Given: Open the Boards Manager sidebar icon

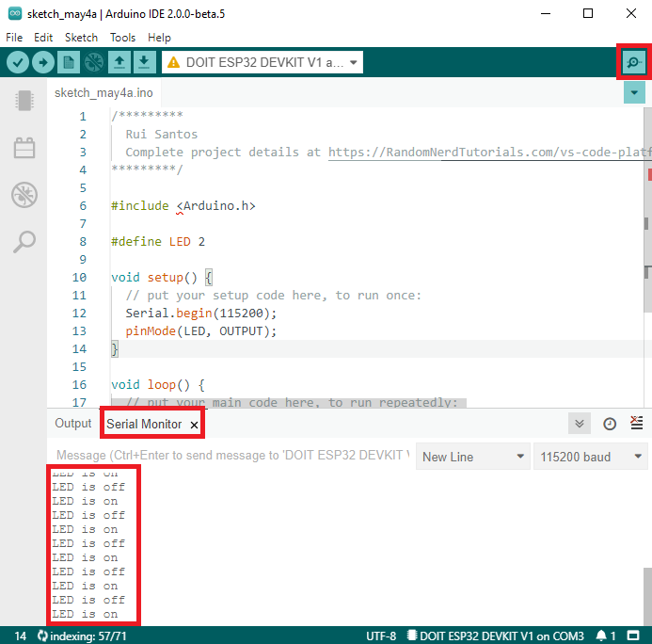Looking at the screenshot, I should 24,101.
